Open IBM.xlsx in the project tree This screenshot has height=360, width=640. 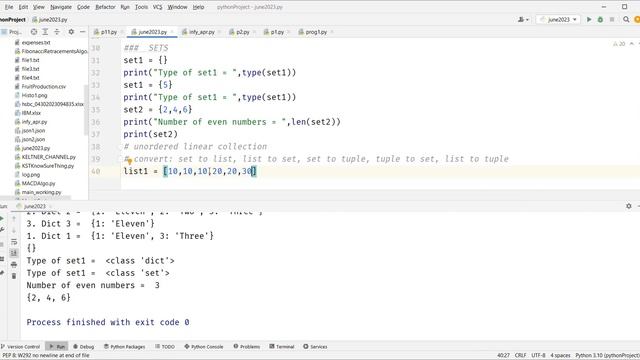(31, 113)
